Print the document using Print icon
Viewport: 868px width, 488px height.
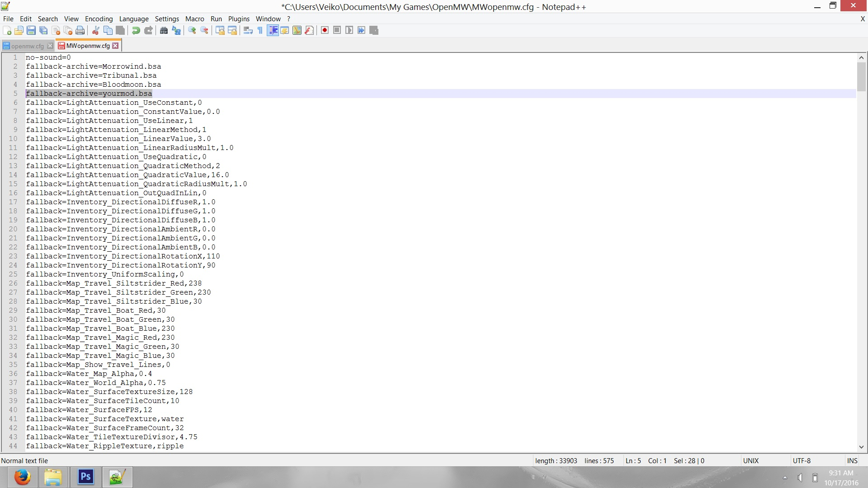[x=80, y=30]
